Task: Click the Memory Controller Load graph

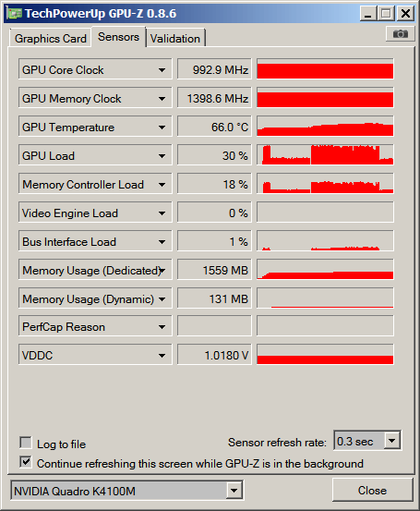Action: coord(325,184)
